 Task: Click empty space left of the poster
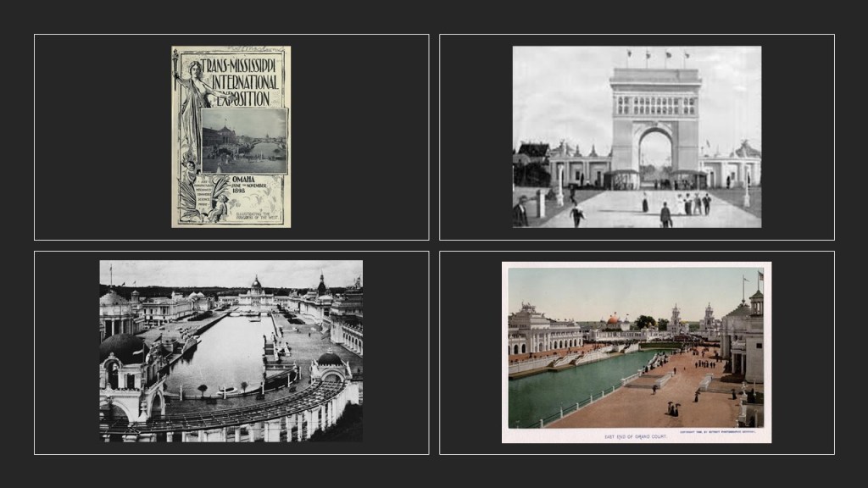pos(102,136)
